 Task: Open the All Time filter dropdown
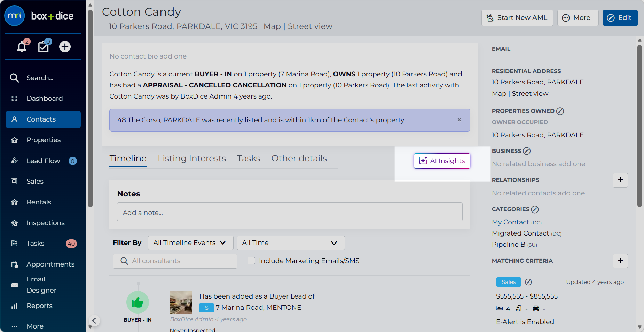click(291, 243)
